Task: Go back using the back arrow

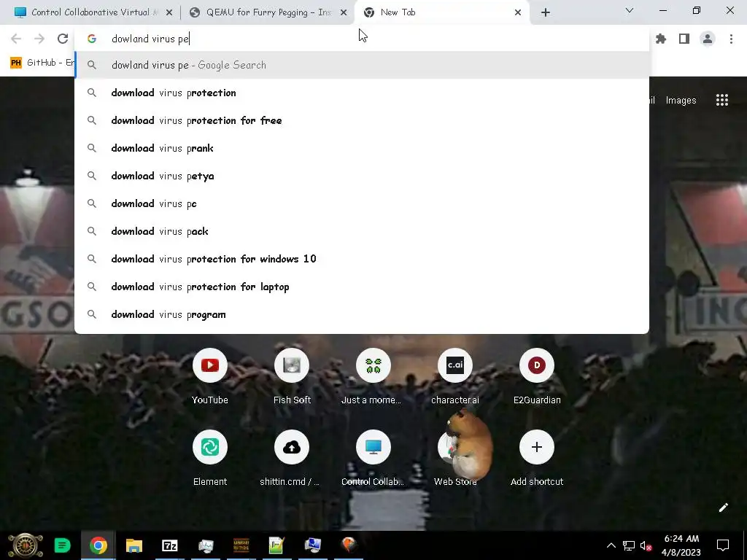Action: pos(16,39)
